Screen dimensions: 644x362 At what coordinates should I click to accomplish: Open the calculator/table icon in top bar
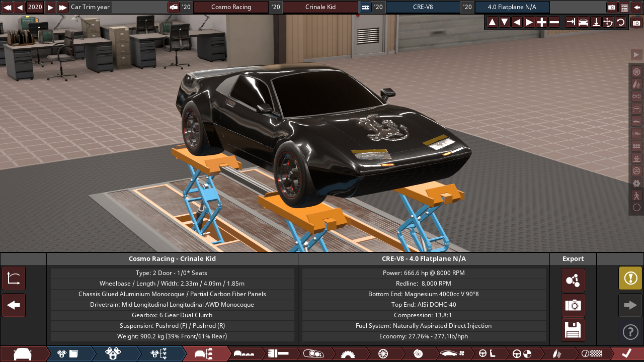[624, 7]
